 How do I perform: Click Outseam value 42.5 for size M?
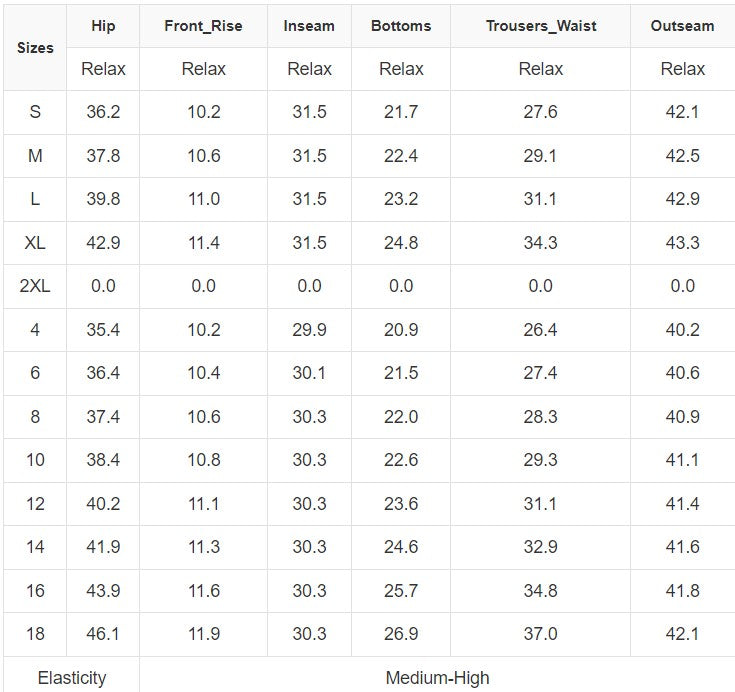pos(682,156)
